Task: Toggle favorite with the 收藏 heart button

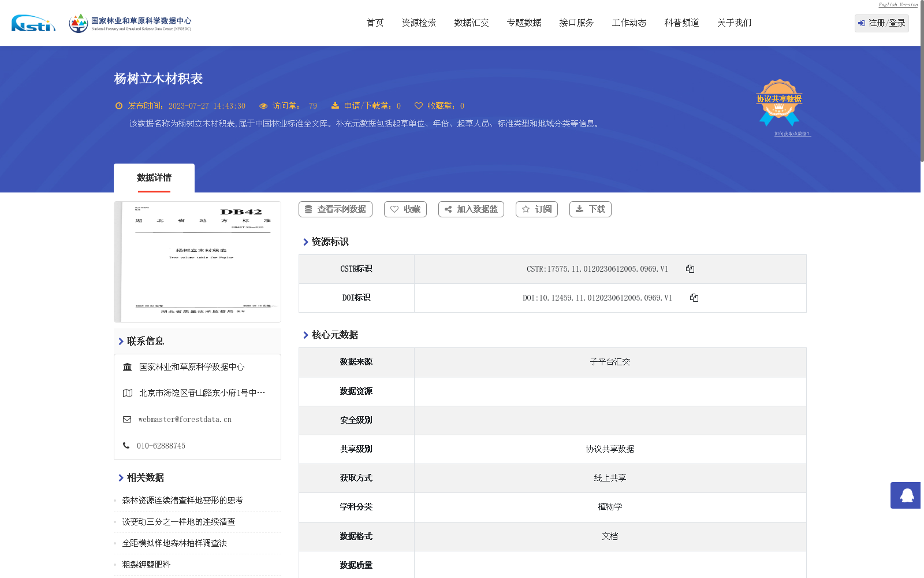Action: coord(405,209)
